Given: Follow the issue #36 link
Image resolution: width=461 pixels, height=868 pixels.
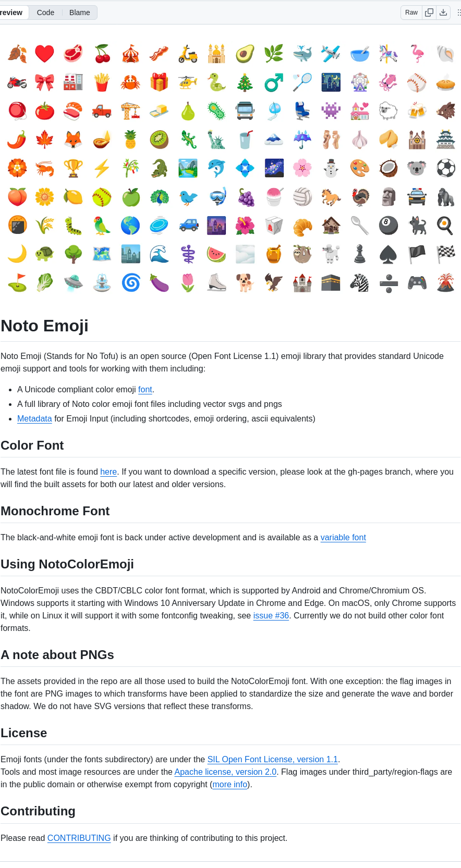Looking at the screenshot, I should click(x=271, y=615).
